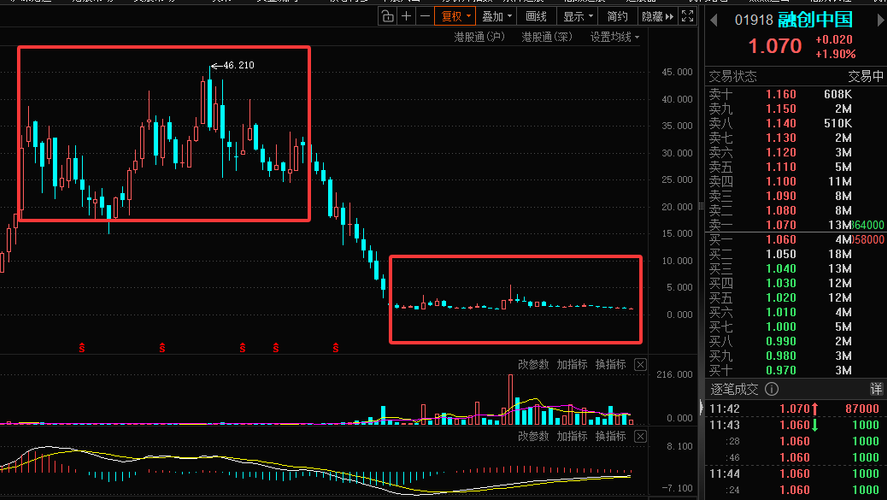
Task: Select the 卖十 ask price 1.160
Action: point(781,94)
